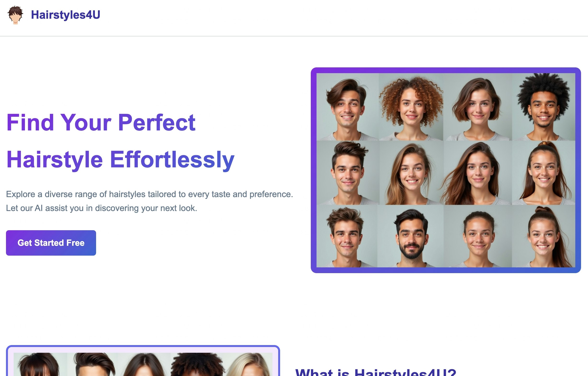Click the bearded man portrait in the grid
The image size is (588, 376).
click(410, 236)
